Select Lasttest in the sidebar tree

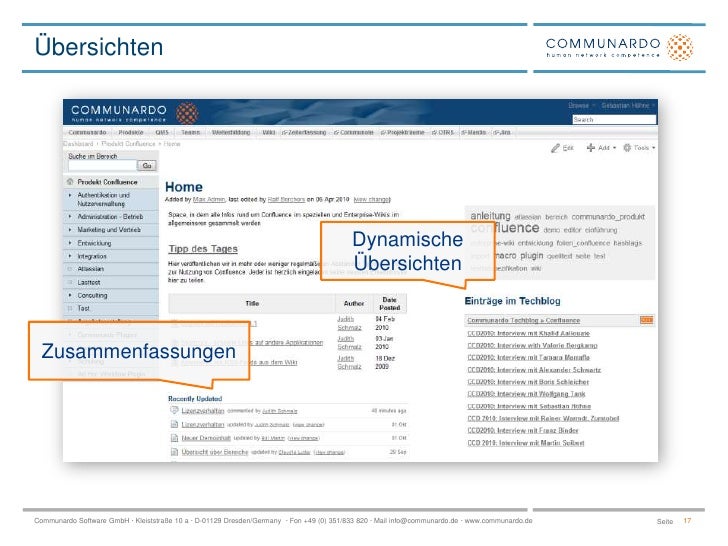click(89, 282)
